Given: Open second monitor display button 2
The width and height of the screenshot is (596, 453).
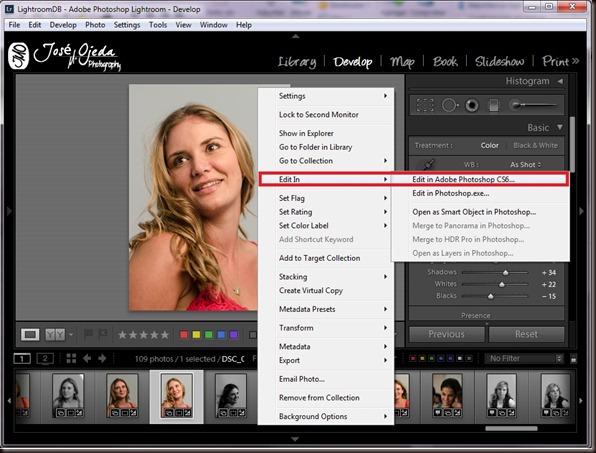Looking at the screenshot, I should pyautogui.click(x=45, y=358).
